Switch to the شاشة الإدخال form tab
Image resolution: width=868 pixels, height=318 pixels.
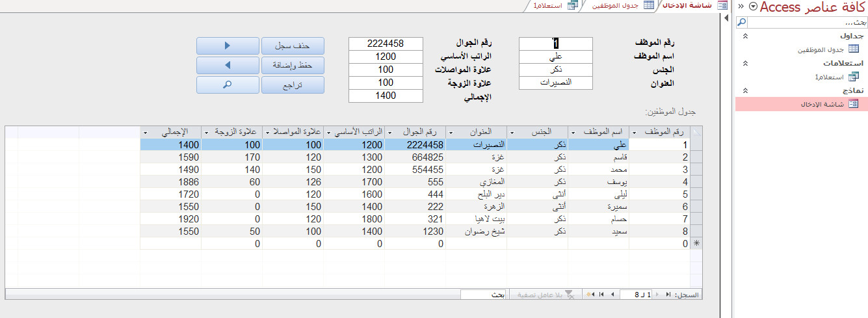(693, 5)
